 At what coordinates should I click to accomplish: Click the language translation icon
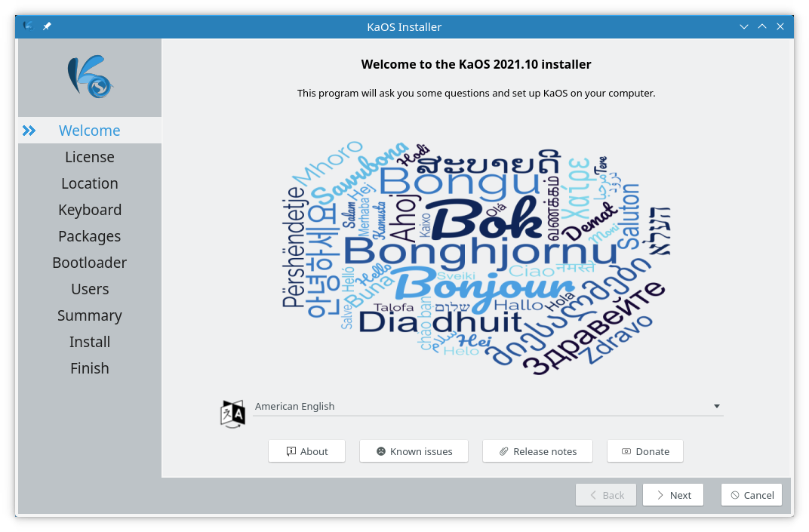click(232, 414)
